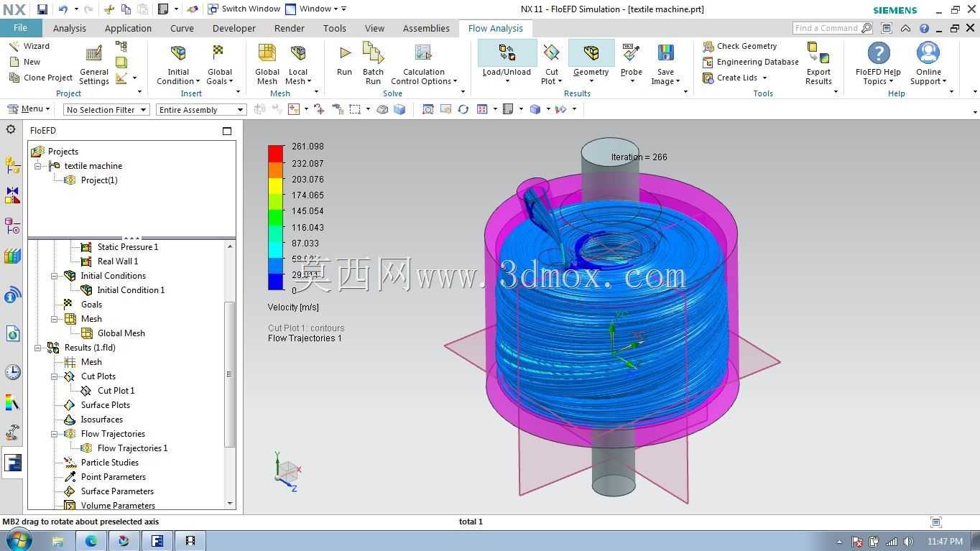Open the FloEFD navigator tab in sidebar
This screenshot has height=551, width=980.
pos(12,463)
